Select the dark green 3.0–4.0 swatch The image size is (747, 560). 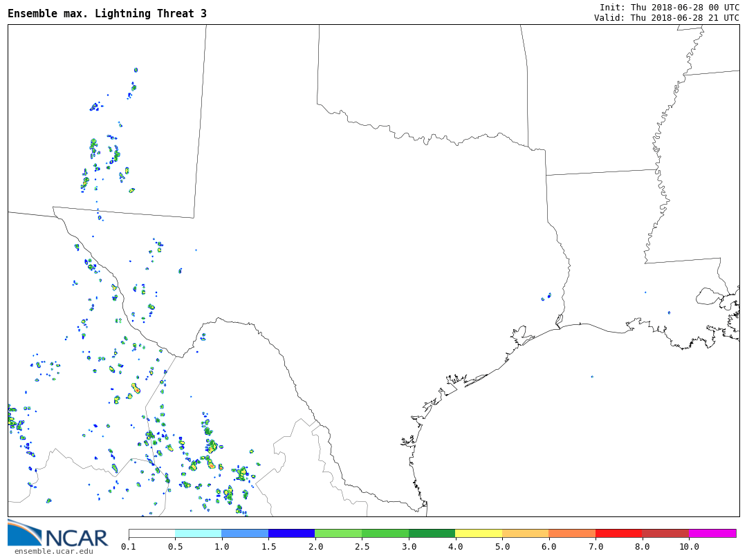point(432,533)
